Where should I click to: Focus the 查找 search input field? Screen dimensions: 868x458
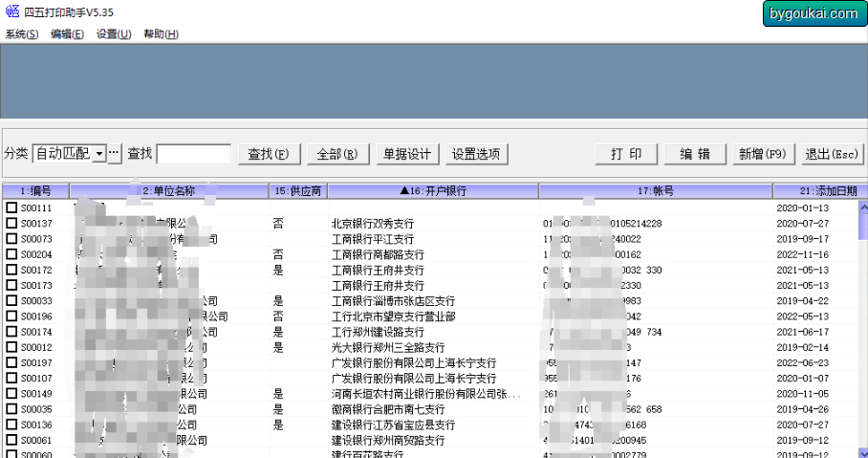(194, 154)
